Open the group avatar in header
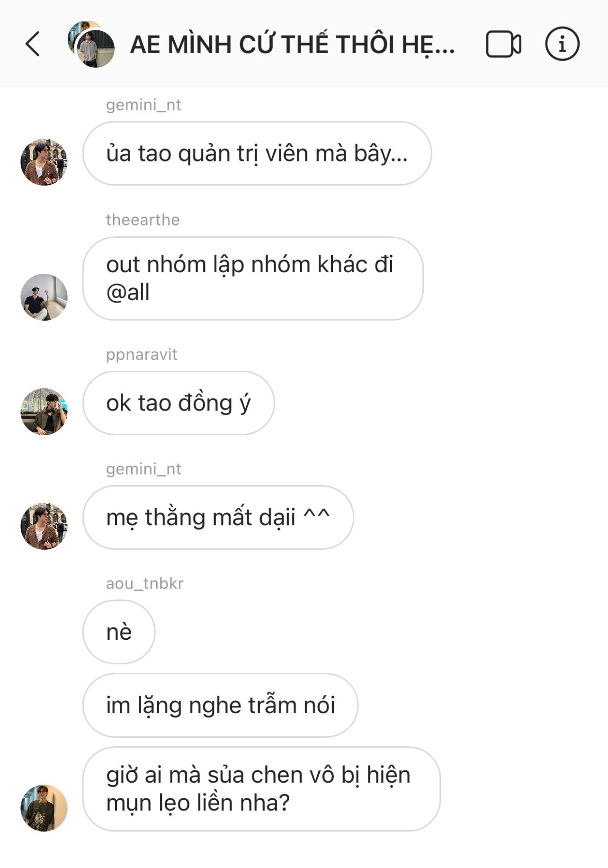The image size is (608, 868). point(91,45)
